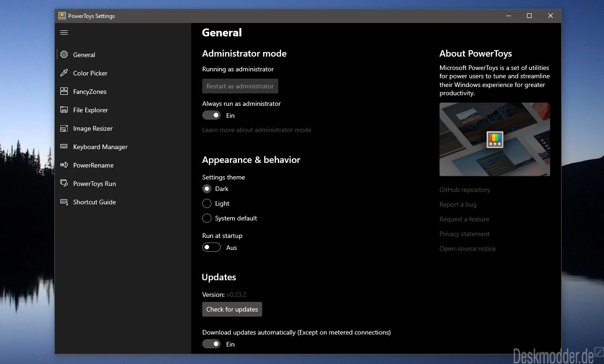Click the About PowerToys preview image
The image size is (604, 364).
495,139
